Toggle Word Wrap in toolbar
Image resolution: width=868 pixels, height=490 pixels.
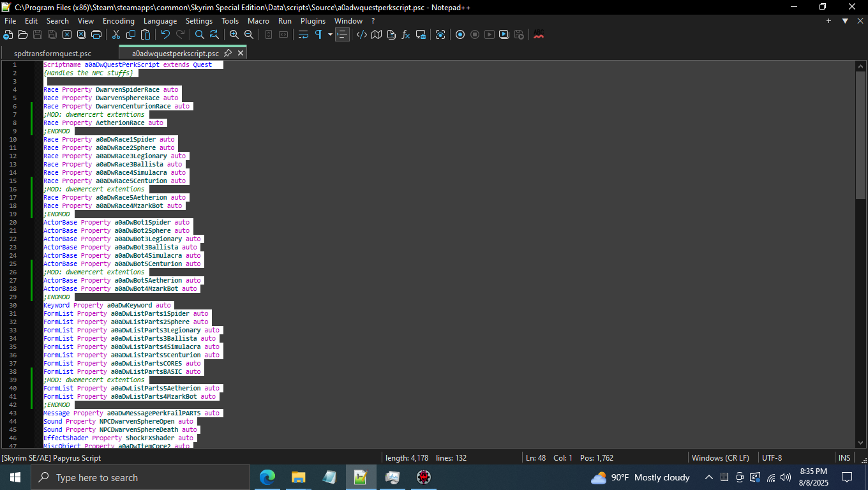(303, 34)
